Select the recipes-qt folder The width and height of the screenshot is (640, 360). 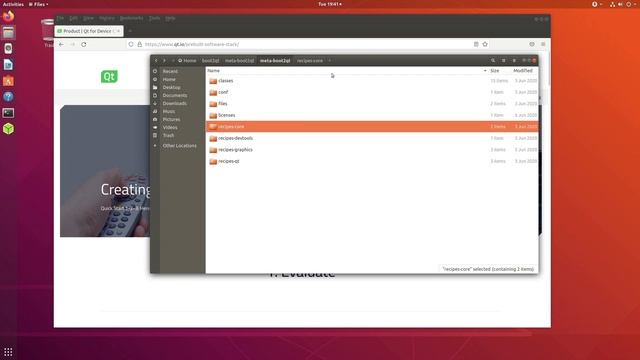coord(372,161)
